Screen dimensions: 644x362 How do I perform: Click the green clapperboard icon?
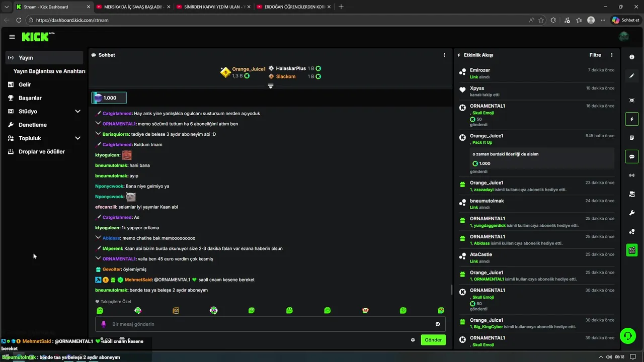[x=632, y=250]
